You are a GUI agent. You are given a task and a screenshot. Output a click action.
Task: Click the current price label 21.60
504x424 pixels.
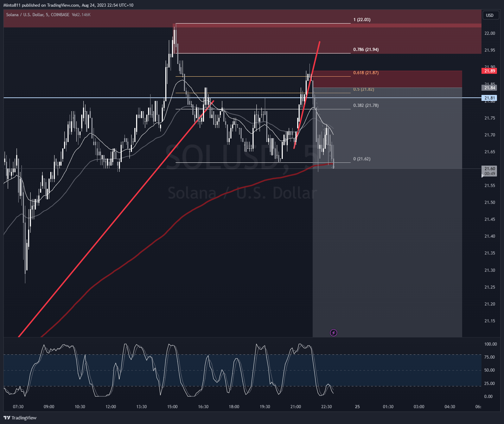tap(489, 169)
